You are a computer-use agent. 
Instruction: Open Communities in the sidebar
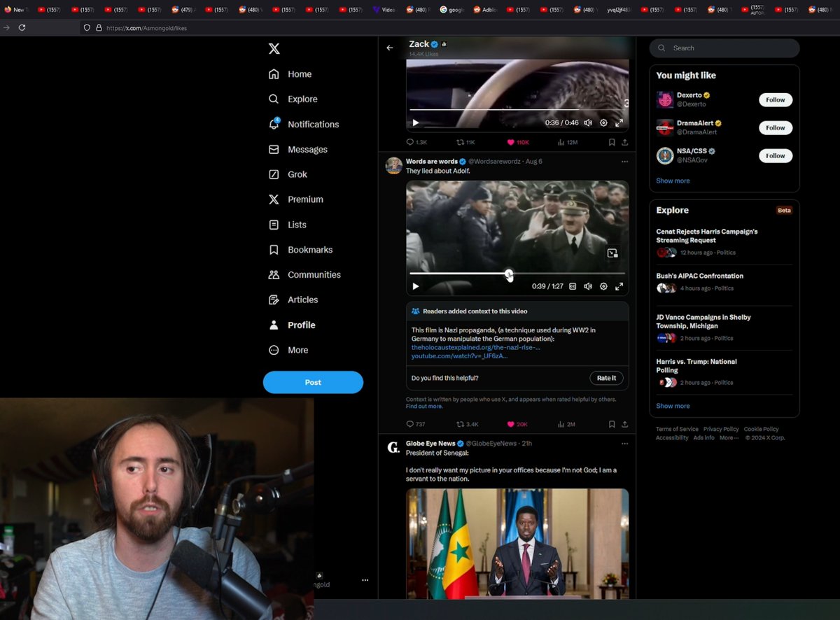pos(304,275)
